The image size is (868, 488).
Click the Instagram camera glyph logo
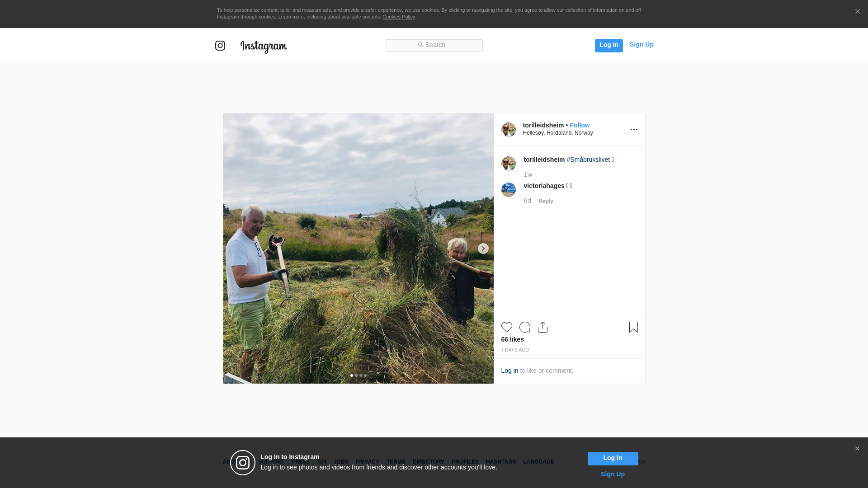coord(220,46)
